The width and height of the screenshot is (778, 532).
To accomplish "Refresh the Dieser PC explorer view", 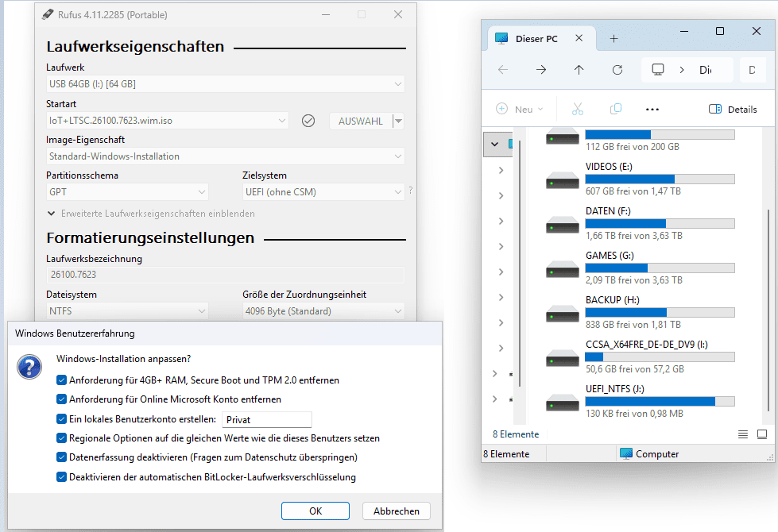I will [617, 70].
